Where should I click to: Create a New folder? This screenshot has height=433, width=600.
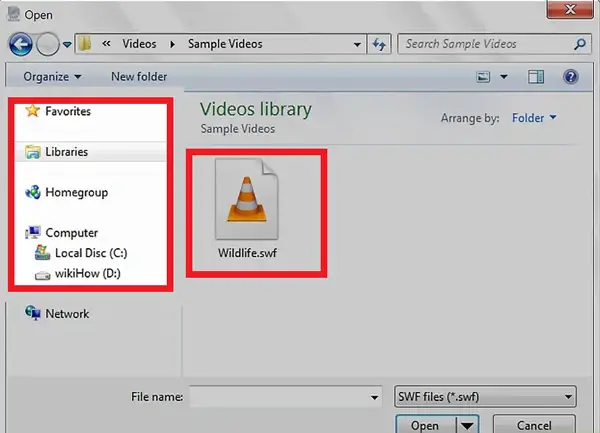coord(139,77)
